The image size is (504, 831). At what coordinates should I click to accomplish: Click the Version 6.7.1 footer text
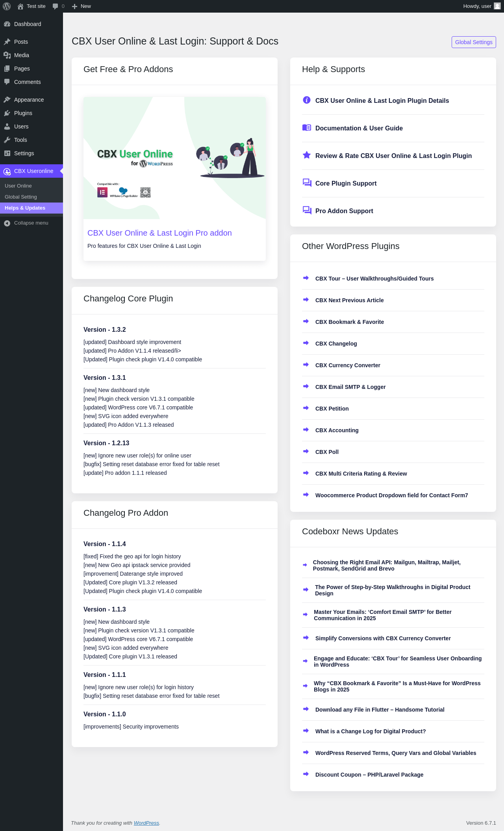click(x=481, y=823)
